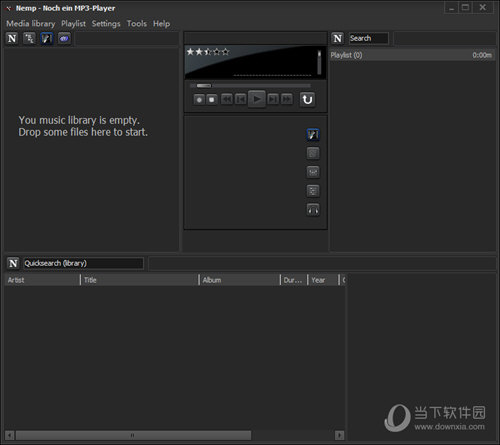Viewport: 500px width, 445px height.
Task: Open the effects view icon in player panel
Action: click(x=313, y=172)
